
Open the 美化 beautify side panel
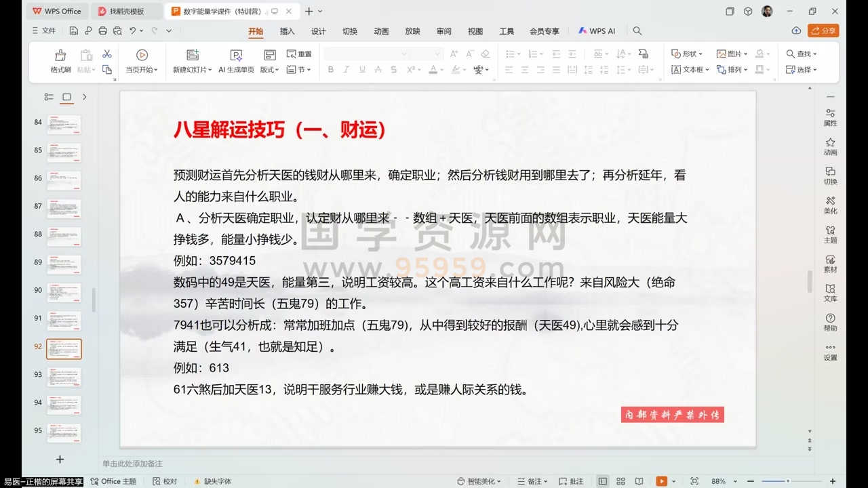[830, 205]
